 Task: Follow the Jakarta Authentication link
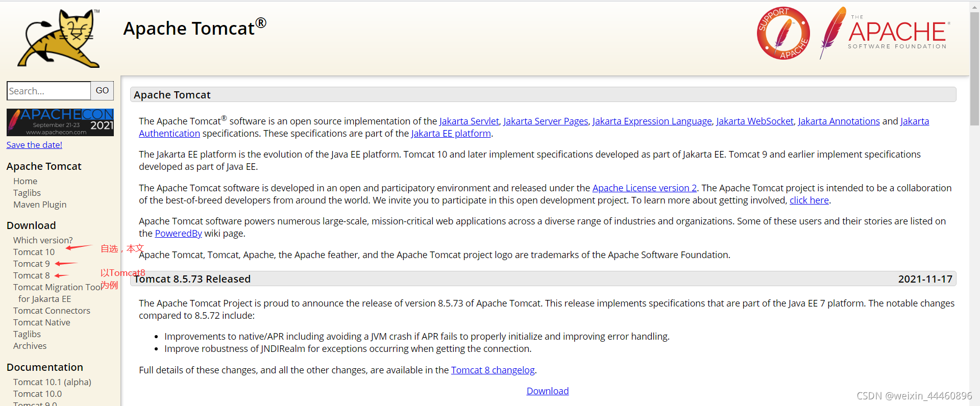pos(169,133)
